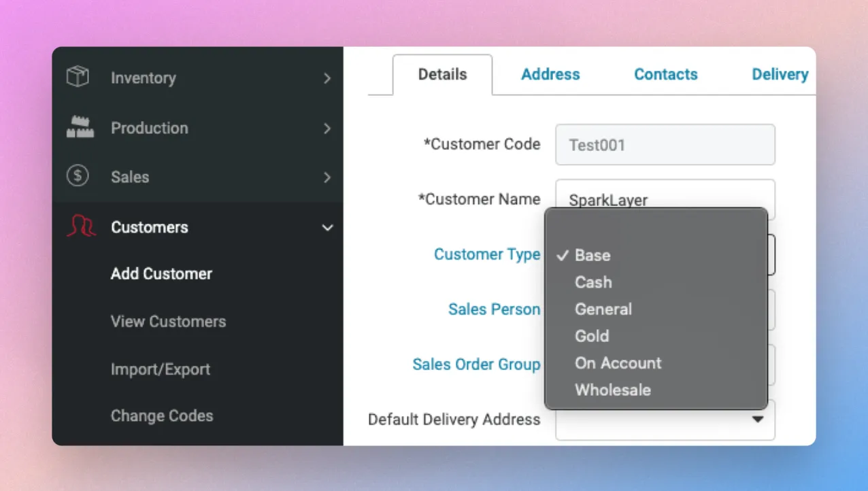Image resolution: width=868 pixels, height=491 pixels.
Task: Expand the Inventory menu chevron
Action: tap(327, 78)
